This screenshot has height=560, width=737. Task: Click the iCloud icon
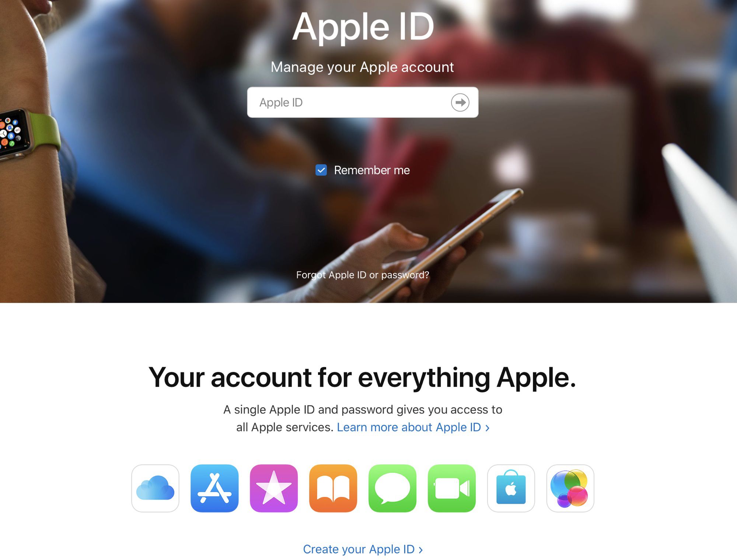(x=155, y=487)
